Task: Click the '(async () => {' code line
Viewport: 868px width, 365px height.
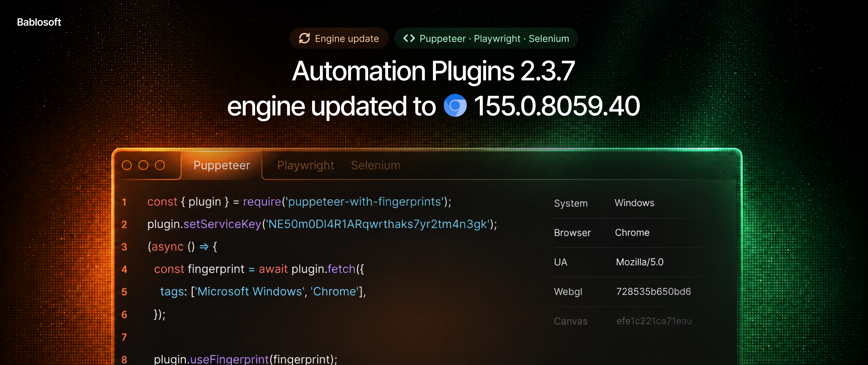Action: [182, 247]
